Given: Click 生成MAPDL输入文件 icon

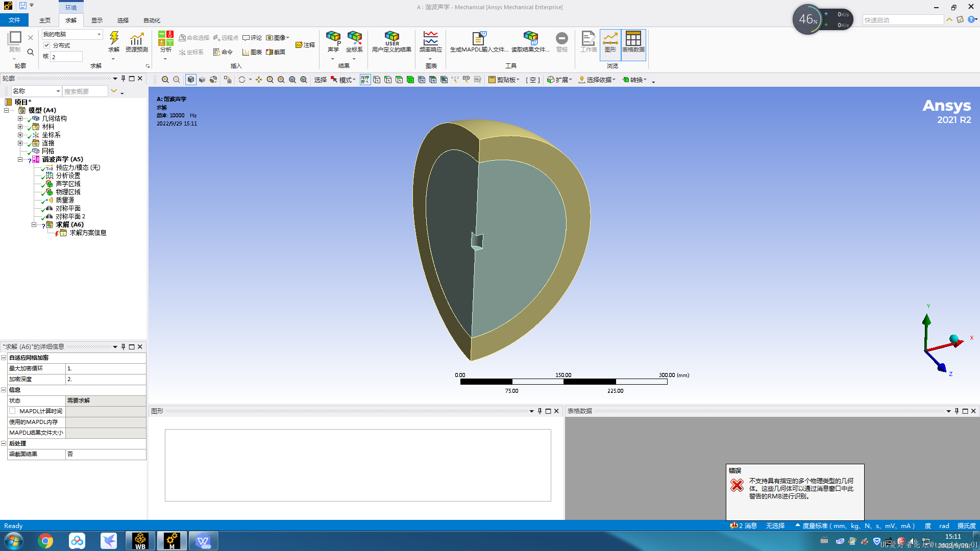Looking at the screenshot, I should point(479,42).
